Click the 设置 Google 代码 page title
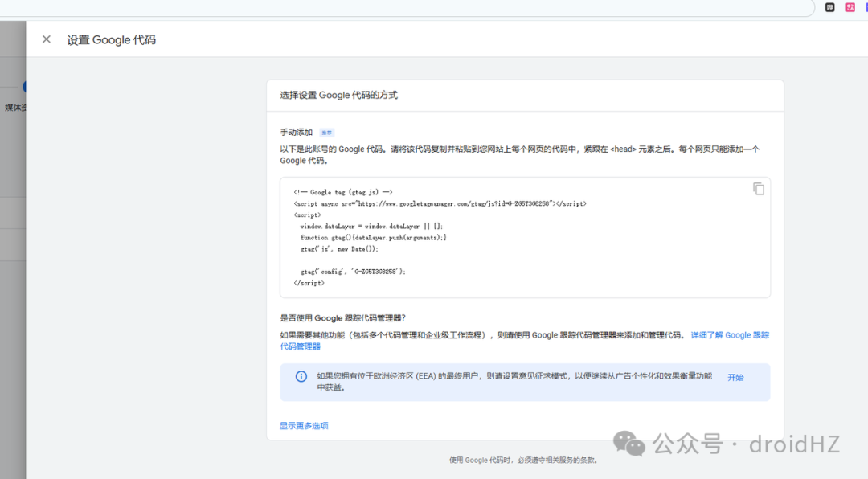The width and height of the screenshot is (868, 479). point(111,40)
